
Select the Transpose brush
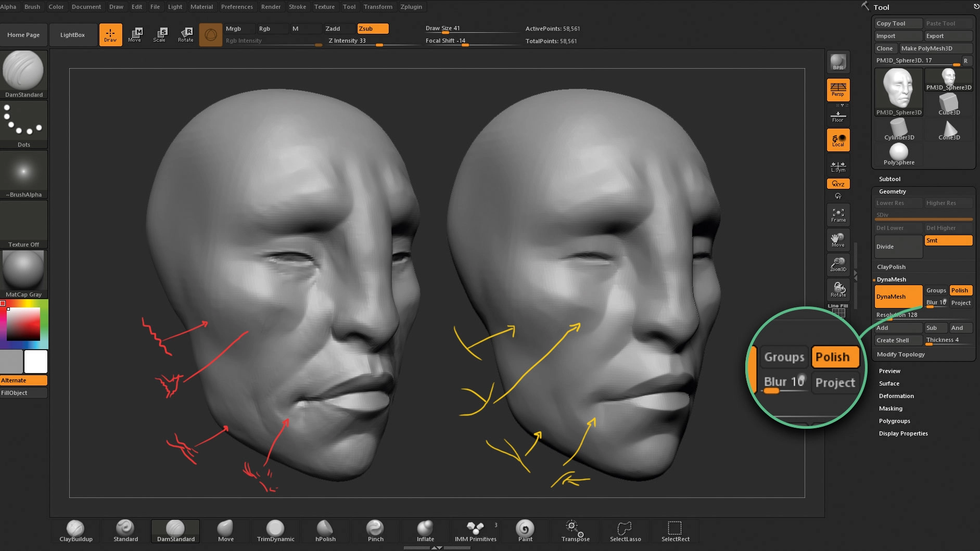[575, 531]
